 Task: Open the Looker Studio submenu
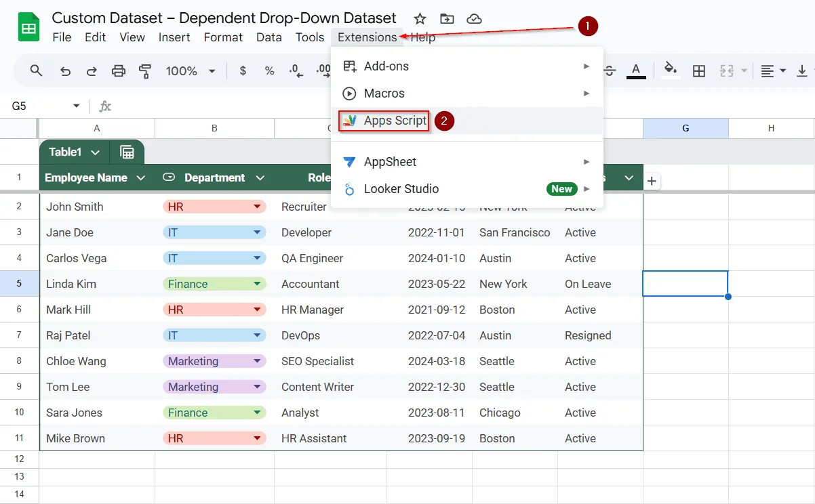(x=467, y=189)
